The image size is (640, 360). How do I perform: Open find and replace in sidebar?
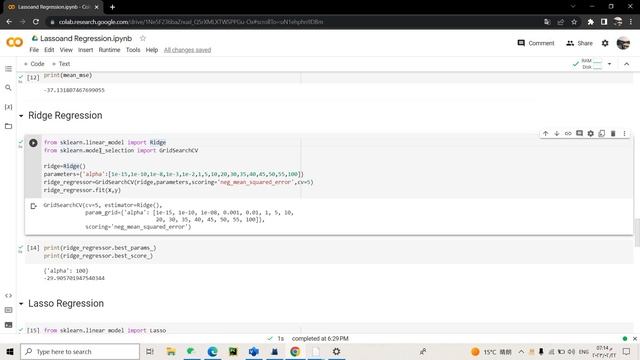[8, 88]
